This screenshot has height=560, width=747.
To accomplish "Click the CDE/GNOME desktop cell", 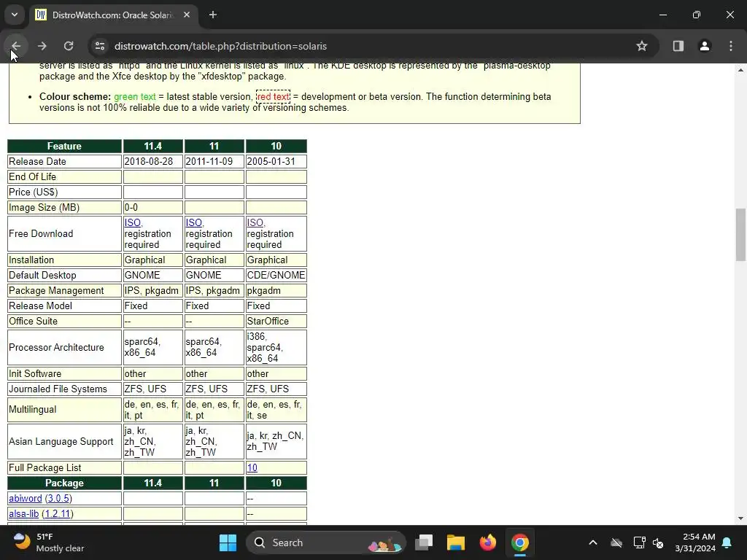I will coord(276,275).
